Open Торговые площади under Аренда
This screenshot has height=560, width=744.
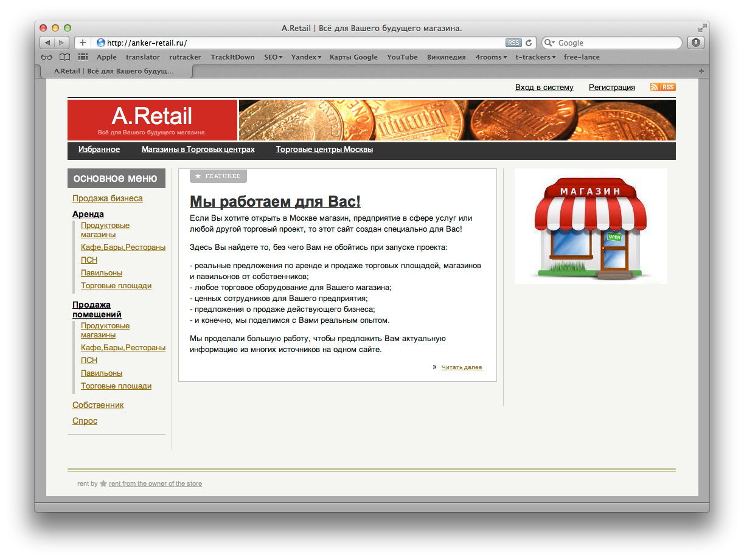tap(116, 286)
